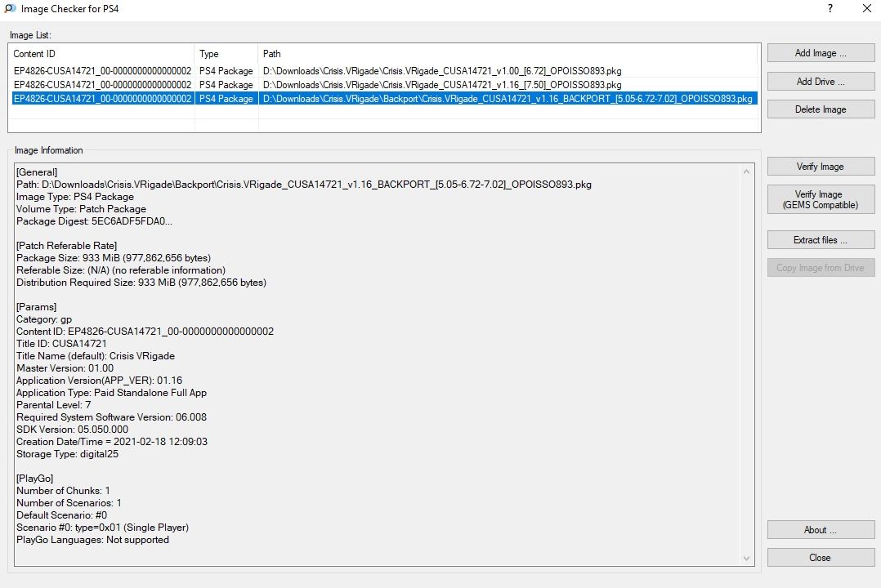
Task: Click the Category: gp line
Action: point(44,319)
